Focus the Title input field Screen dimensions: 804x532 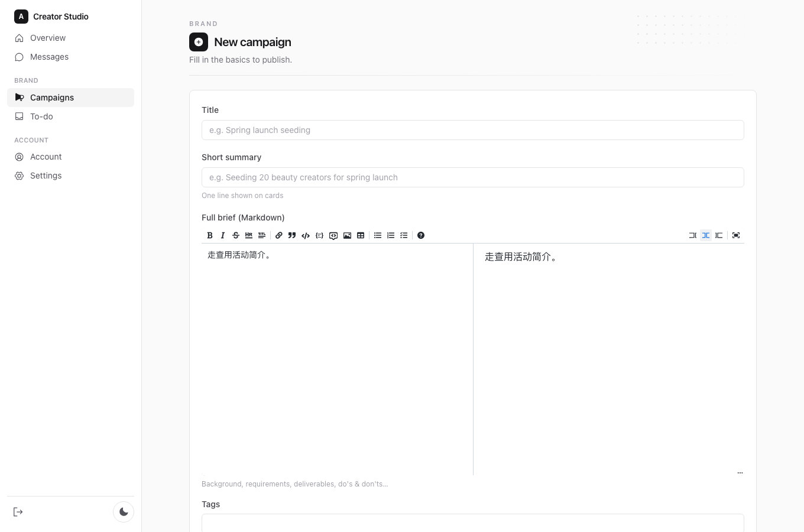pos(473,130)
